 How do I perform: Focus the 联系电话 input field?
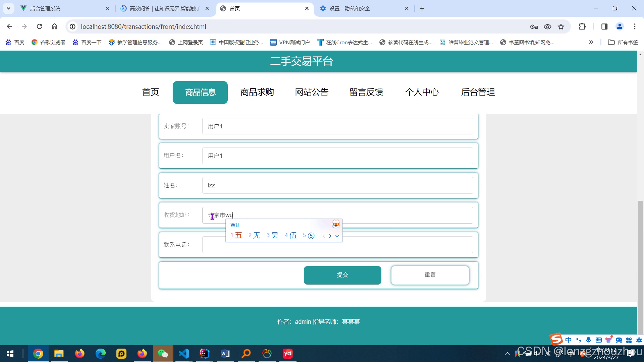(x=402, y=245)
